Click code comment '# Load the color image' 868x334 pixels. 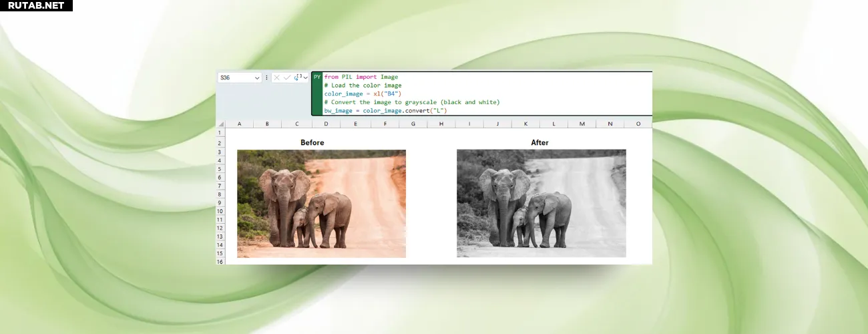(x=363, y=86)
